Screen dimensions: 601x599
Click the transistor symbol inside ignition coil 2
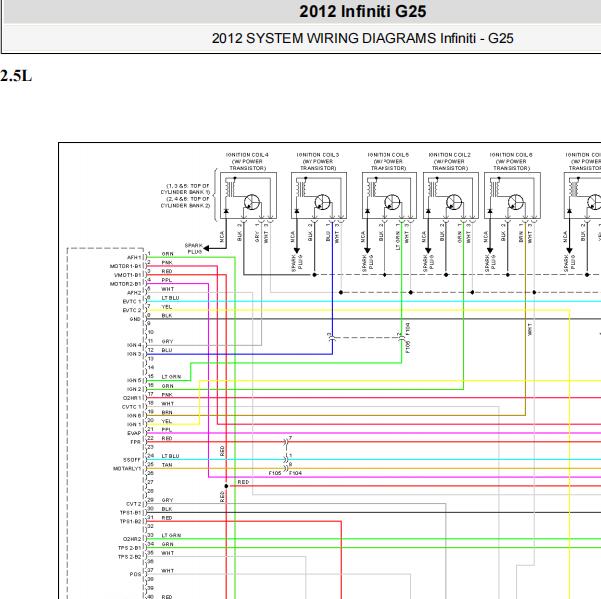pos(454,202)
